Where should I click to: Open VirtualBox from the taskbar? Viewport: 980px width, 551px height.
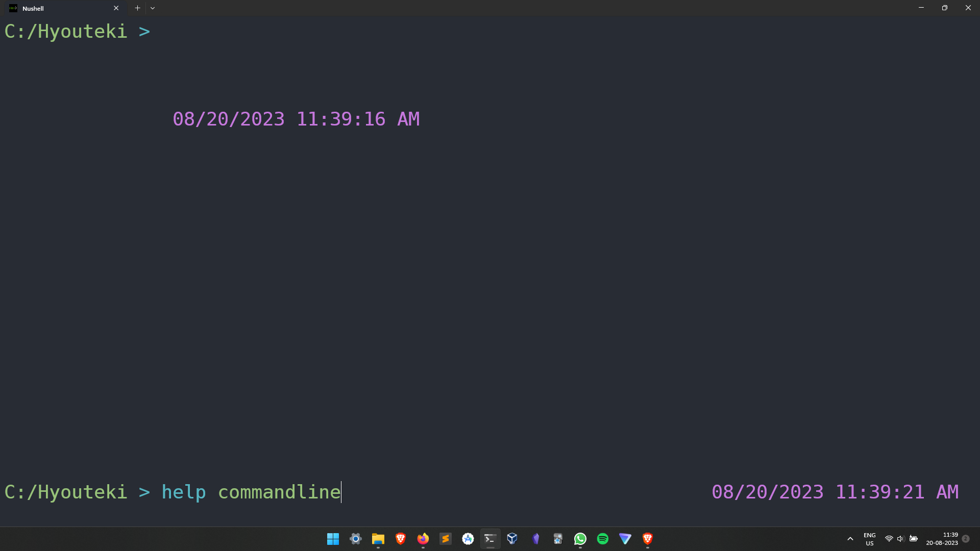[x=512, y=539]
